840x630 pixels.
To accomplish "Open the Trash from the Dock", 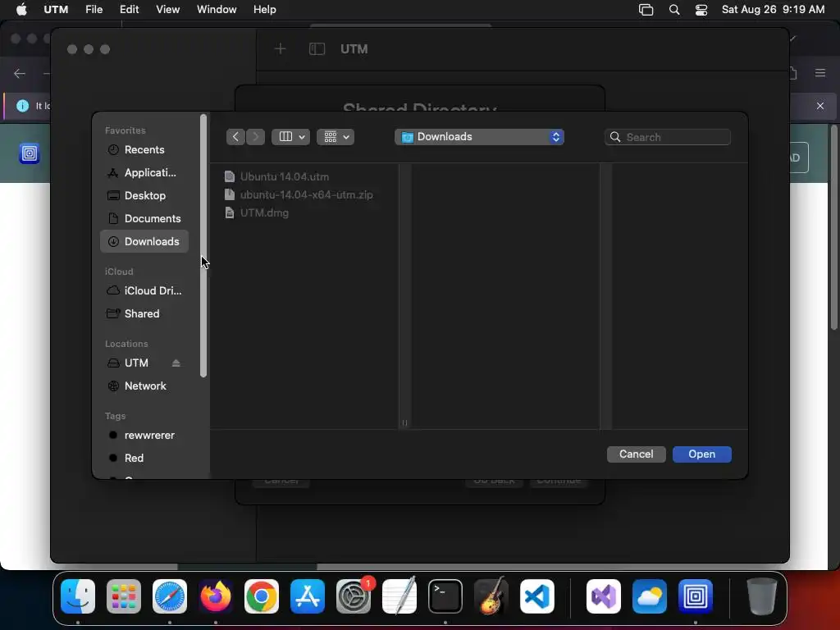I will [762, 596].
